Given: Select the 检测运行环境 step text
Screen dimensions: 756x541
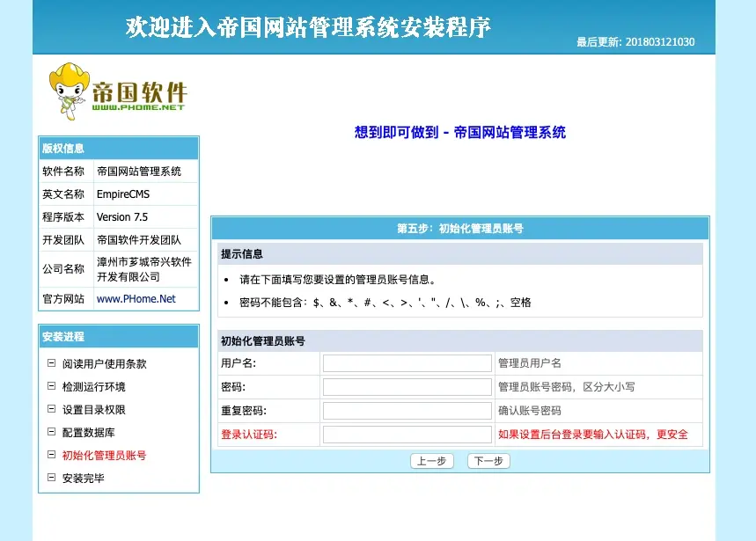Looking at the screenshot, I should (x=93, y=387).
